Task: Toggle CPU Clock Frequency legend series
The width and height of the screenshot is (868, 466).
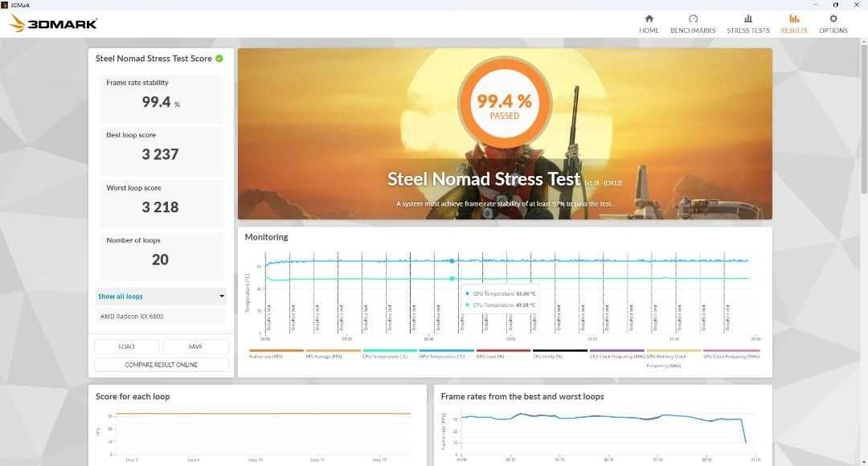Action: coord(616,354)
